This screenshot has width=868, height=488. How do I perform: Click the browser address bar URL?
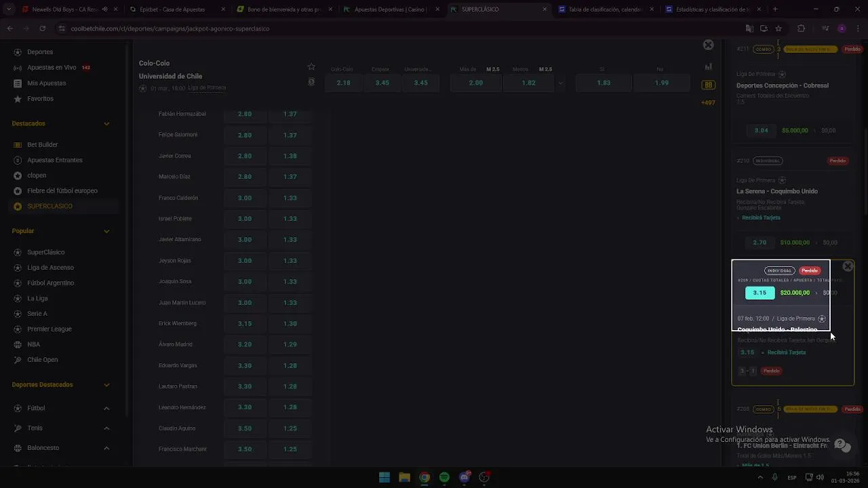170,28
